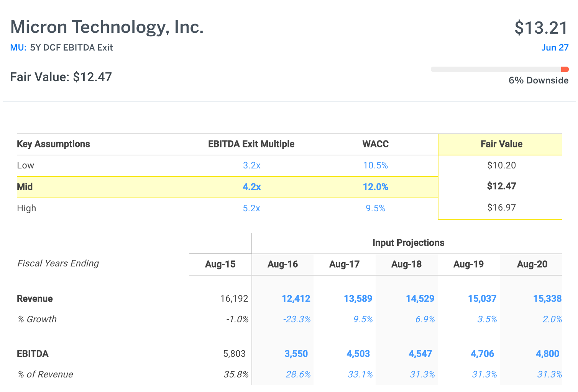578x392 pixels.
Task: Click the Mid row label
Action: point(25,187)
